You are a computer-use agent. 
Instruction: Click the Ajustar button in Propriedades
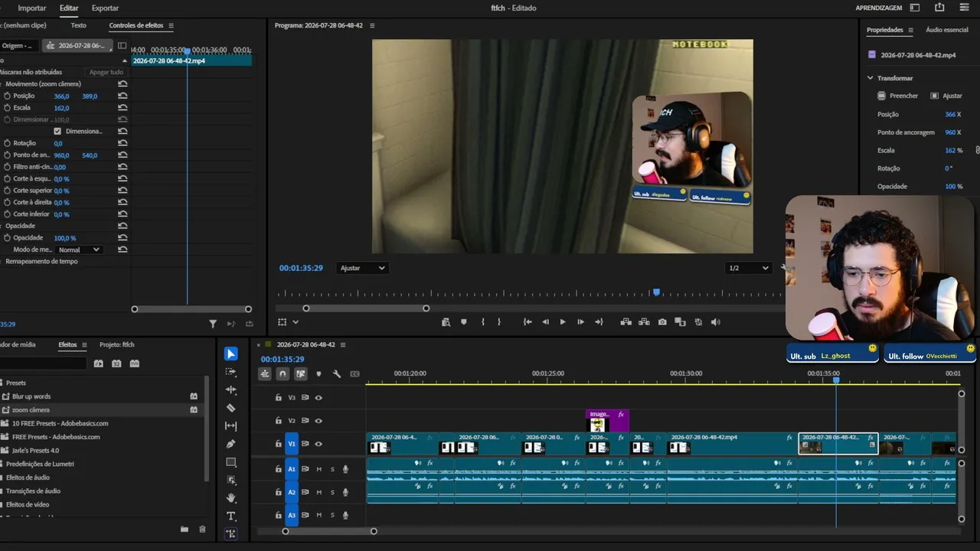click(946, 96)
